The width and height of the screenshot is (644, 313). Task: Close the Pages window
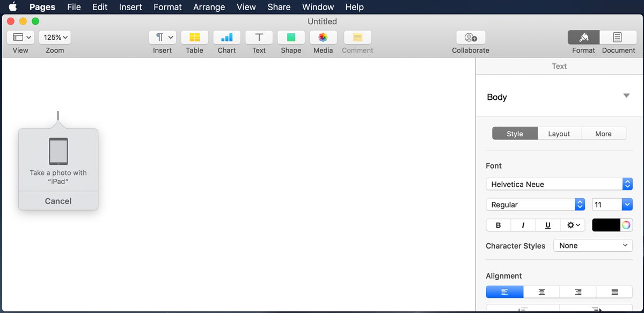[10, 21]
